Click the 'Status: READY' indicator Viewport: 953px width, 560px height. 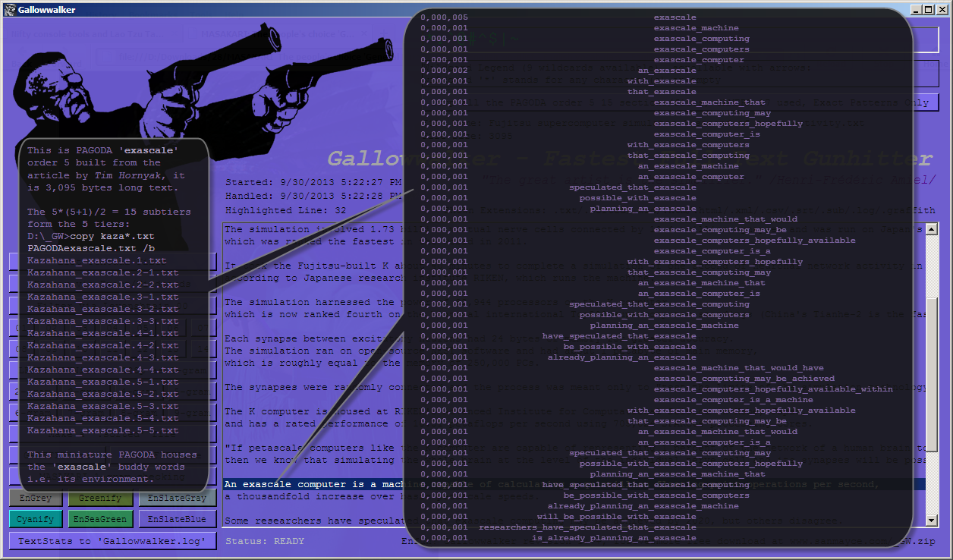point(264,541)
